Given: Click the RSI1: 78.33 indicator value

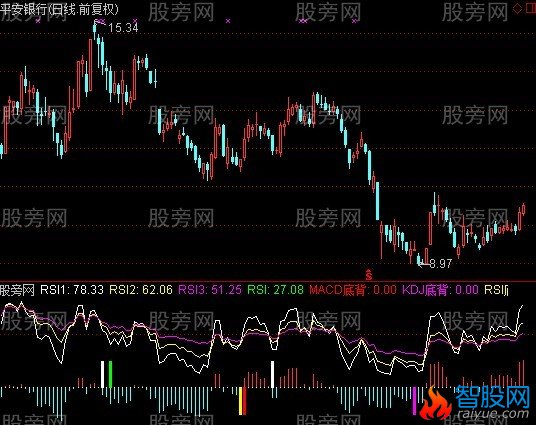Looking at the screenshot, I should (72, 290).
